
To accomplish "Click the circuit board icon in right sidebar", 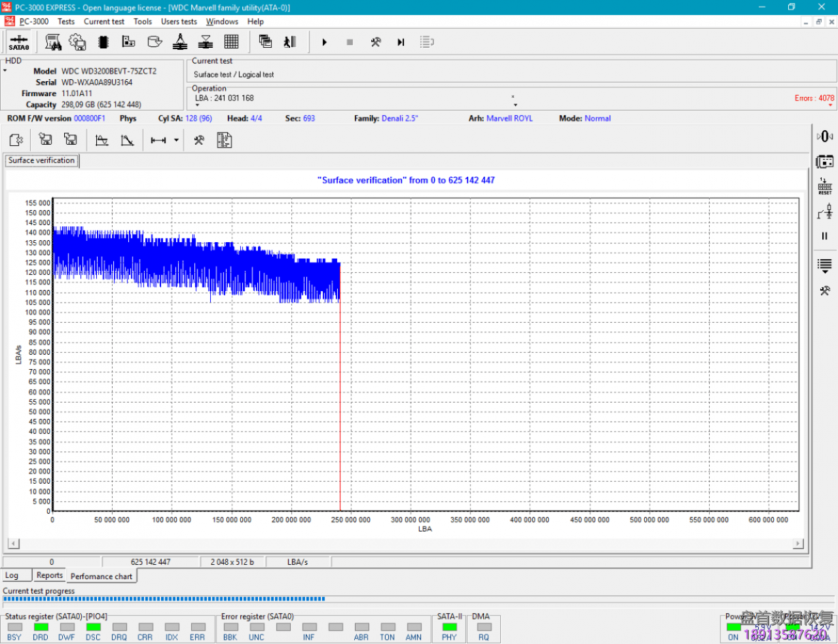I will [824, 161].
